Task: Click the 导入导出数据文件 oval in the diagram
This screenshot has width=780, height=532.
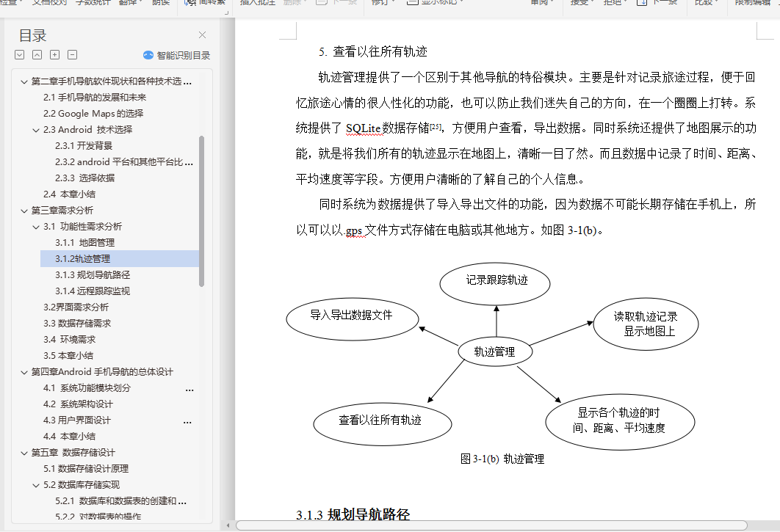Action: click(353, 318)
